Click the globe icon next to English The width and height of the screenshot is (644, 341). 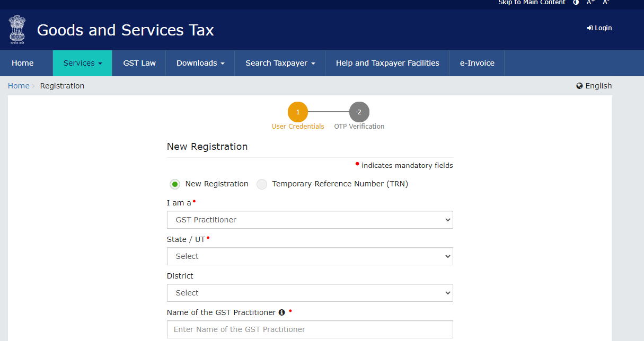point(578,85)
